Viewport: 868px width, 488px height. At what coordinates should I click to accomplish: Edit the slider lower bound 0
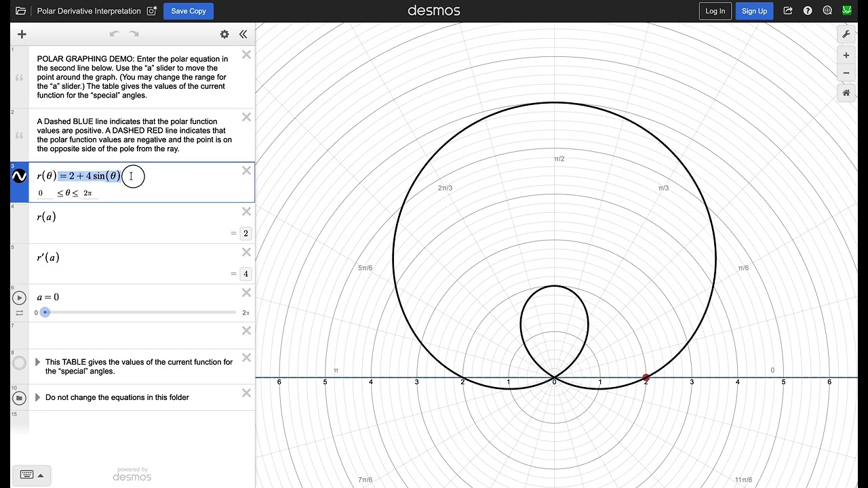tap(36, 313)
